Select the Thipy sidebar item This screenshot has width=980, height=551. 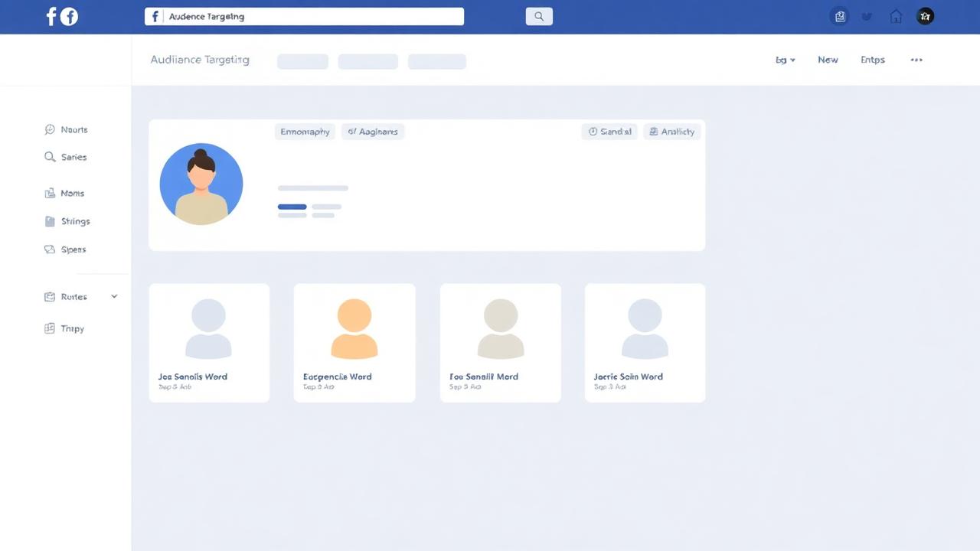[65, 328]
